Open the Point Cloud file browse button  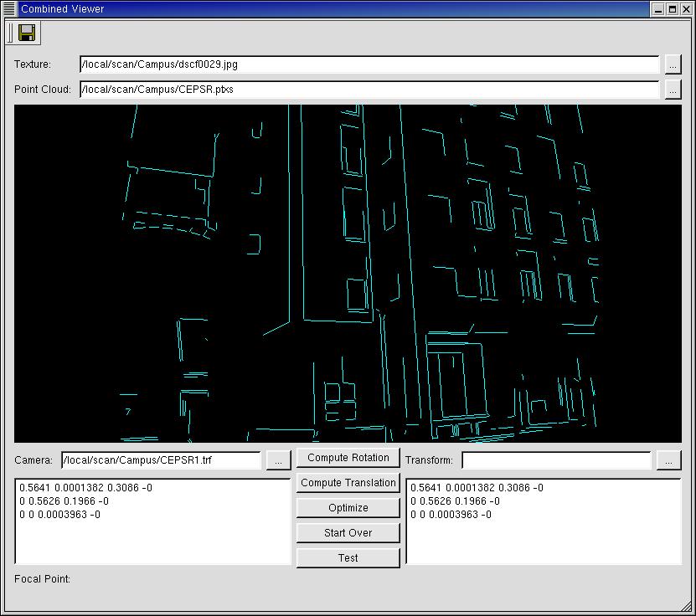[x=673, y=90]
